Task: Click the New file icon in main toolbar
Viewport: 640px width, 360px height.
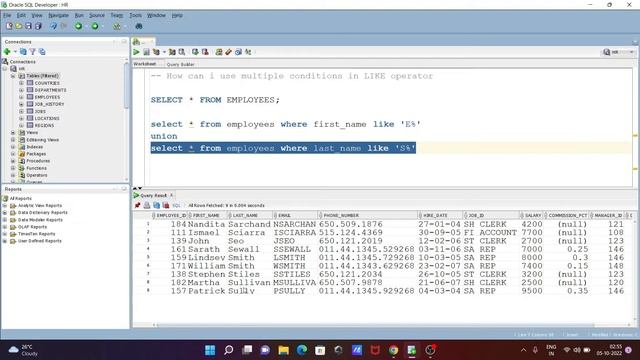Action: pyautogui.click(x=9, y=26)
